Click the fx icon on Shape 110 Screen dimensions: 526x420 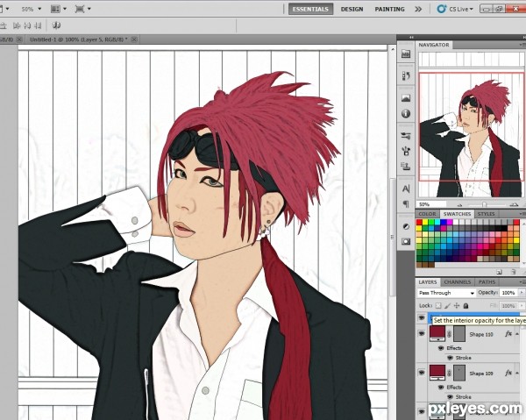tap(508, 334)
